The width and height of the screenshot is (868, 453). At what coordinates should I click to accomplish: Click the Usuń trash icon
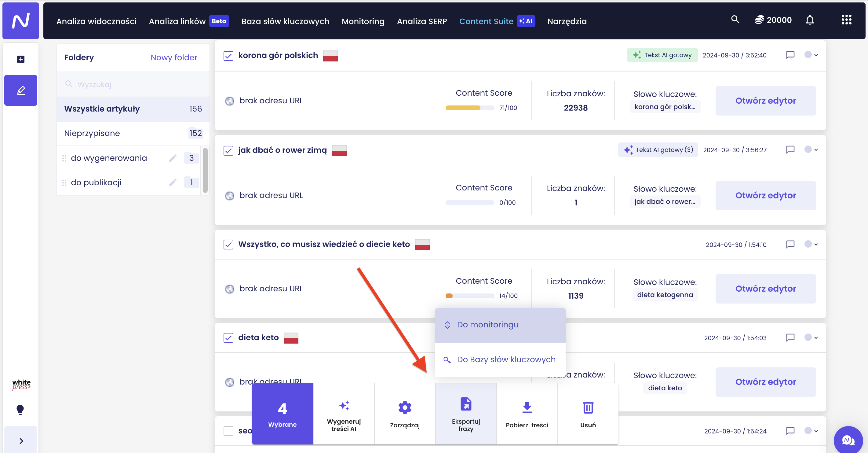coord(588,408)
